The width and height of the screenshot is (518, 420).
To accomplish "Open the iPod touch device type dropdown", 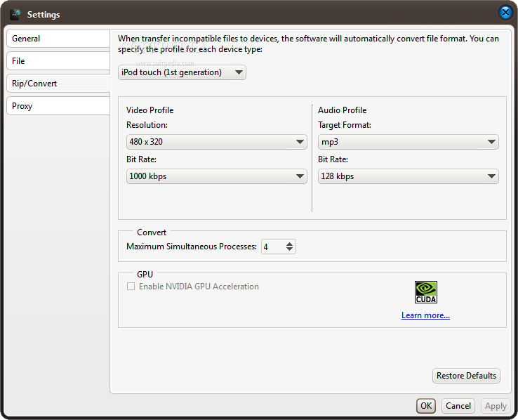I will [x=182, y=72].
